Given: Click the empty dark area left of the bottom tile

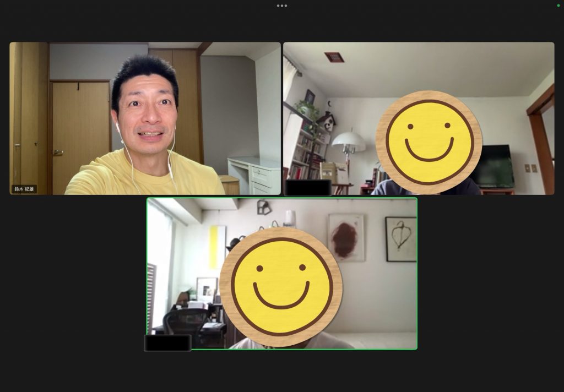Looking at the screenshot, I should click(x=72, y=275).
